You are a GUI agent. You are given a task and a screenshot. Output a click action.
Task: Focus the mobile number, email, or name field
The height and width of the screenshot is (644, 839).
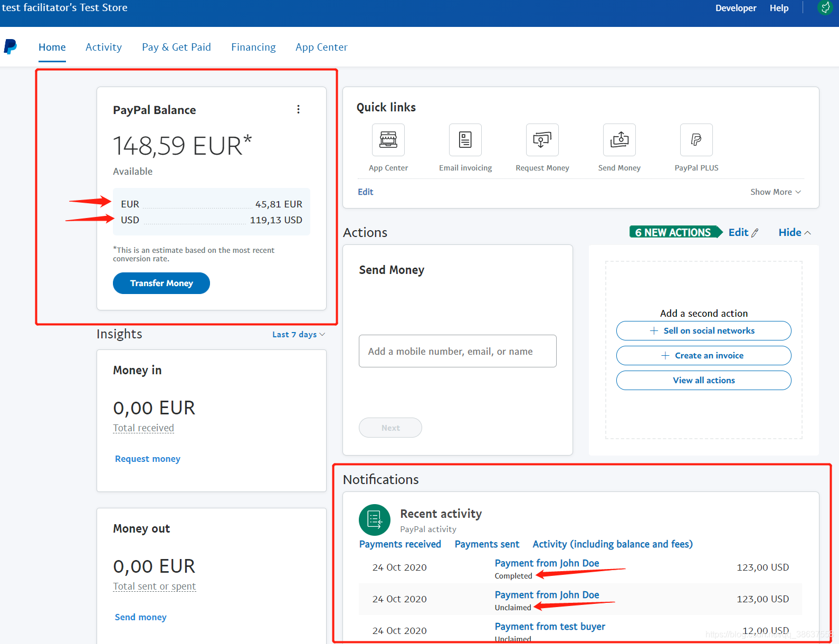point(457,351)
